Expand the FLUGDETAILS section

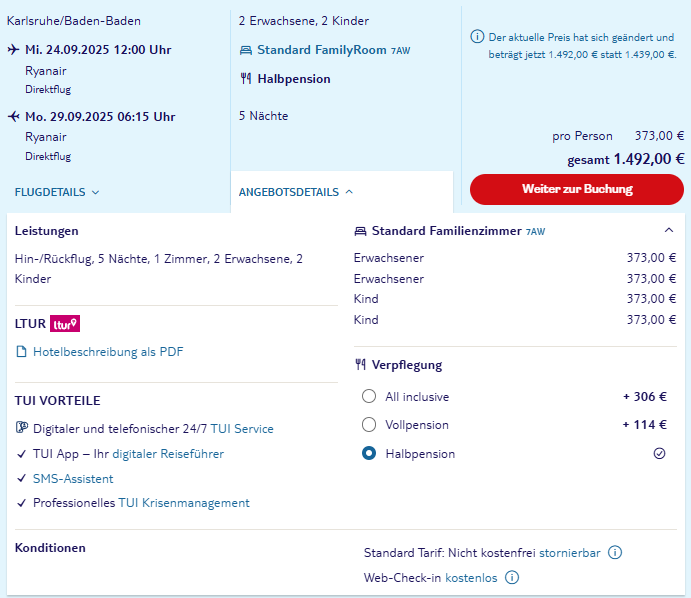[x=57, y=192]
